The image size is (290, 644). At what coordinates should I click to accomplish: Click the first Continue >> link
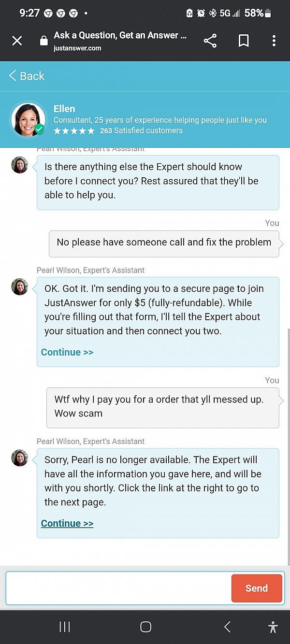point(67,352)
